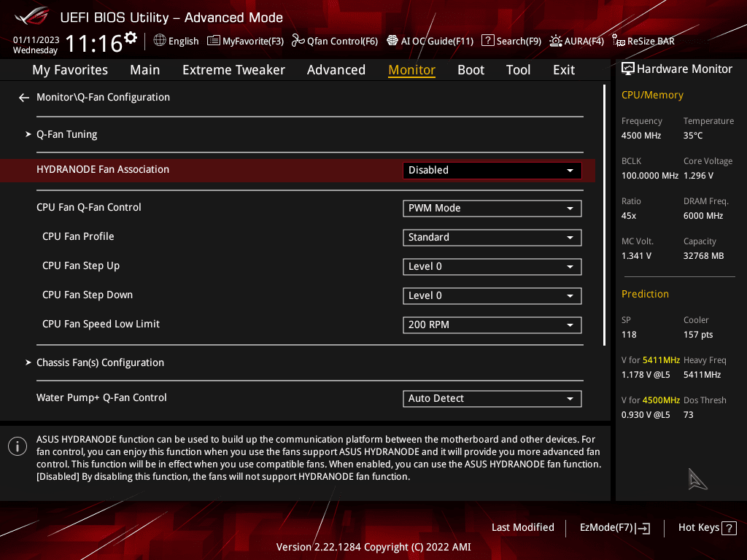Click the Hot Keys question mark icon
The width and height of the screenshot is (747, 560).
729,528
